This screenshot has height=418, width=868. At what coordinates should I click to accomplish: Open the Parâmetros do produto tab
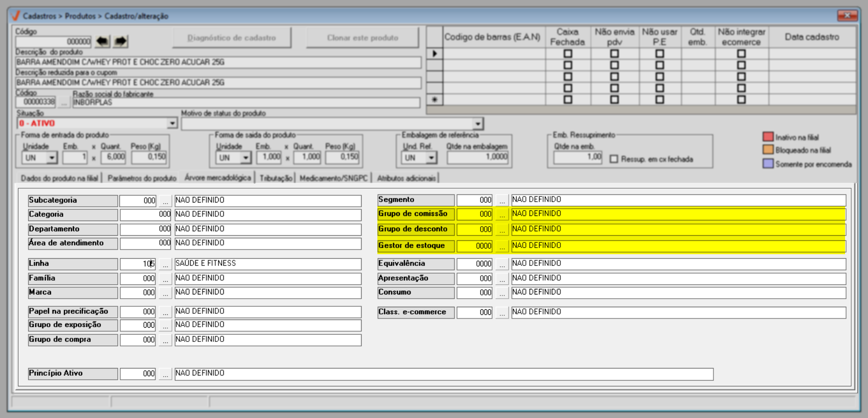142,178
